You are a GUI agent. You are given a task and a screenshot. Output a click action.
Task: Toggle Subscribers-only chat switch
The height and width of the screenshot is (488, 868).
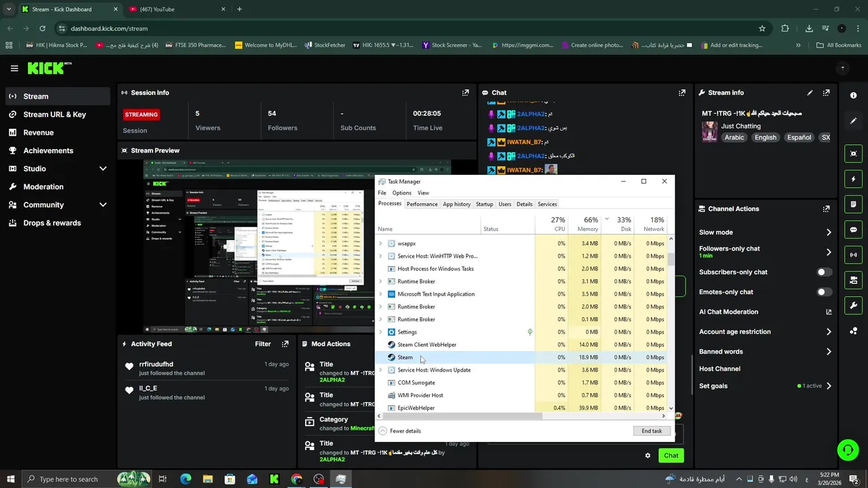coord(824,272)
